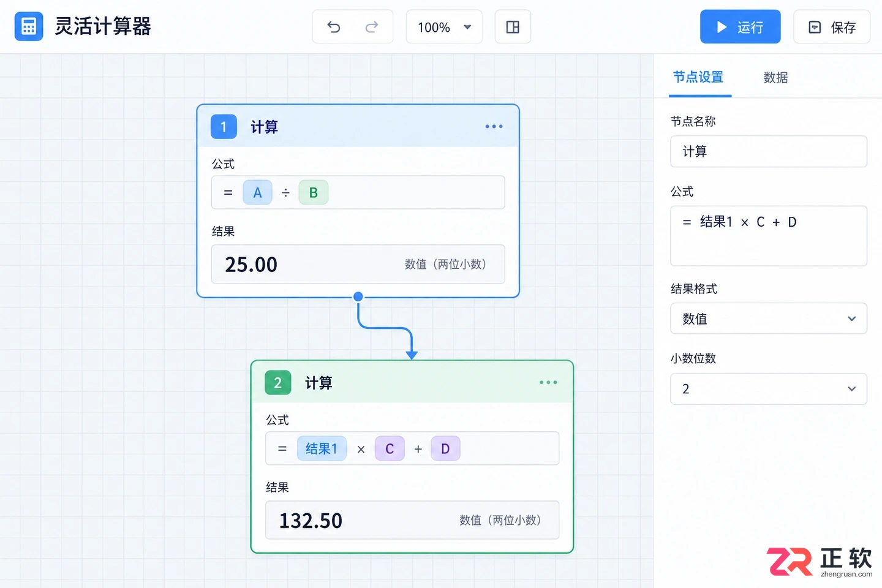This screenshot has width=882, height=588.
Task: Open the more options menu on node 2
Action: tap(548, 383)
